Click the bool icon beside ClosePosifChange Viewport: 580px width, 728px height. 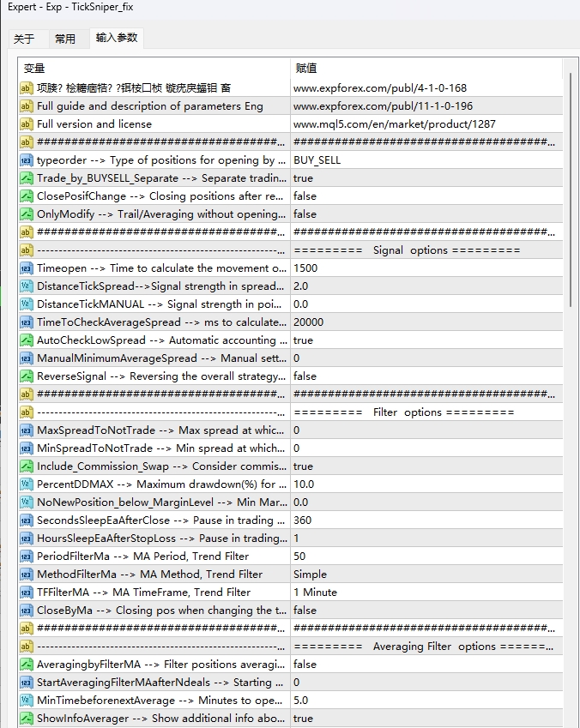(x=27, y=196)
